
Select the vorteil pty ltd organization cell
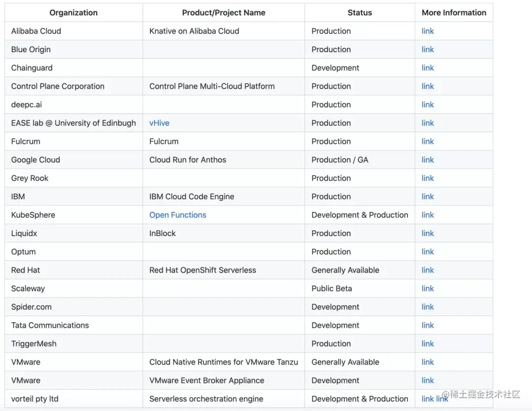click(x=73, y=399)
